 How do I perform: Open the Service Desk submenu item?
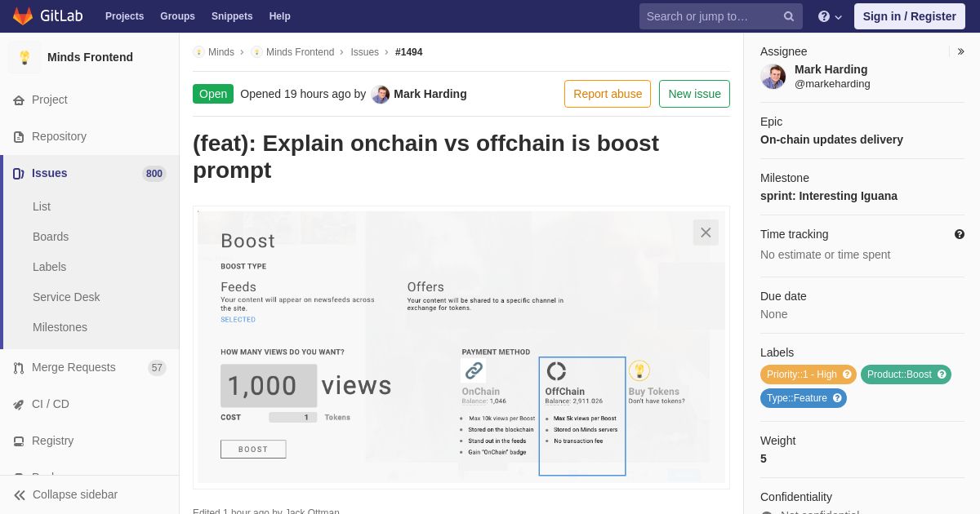point(66,297)
